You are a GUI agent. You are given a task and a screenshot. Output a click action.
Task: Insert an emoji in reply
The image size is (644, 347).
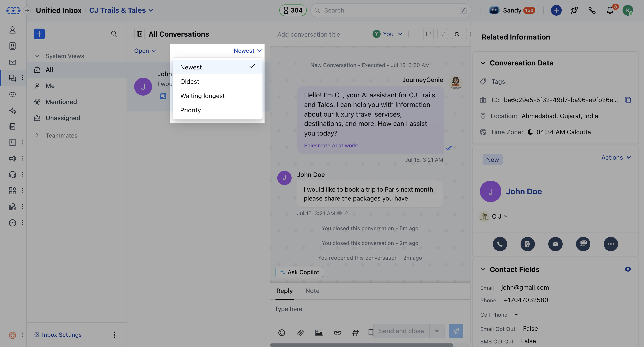click(x=282, y=332)
